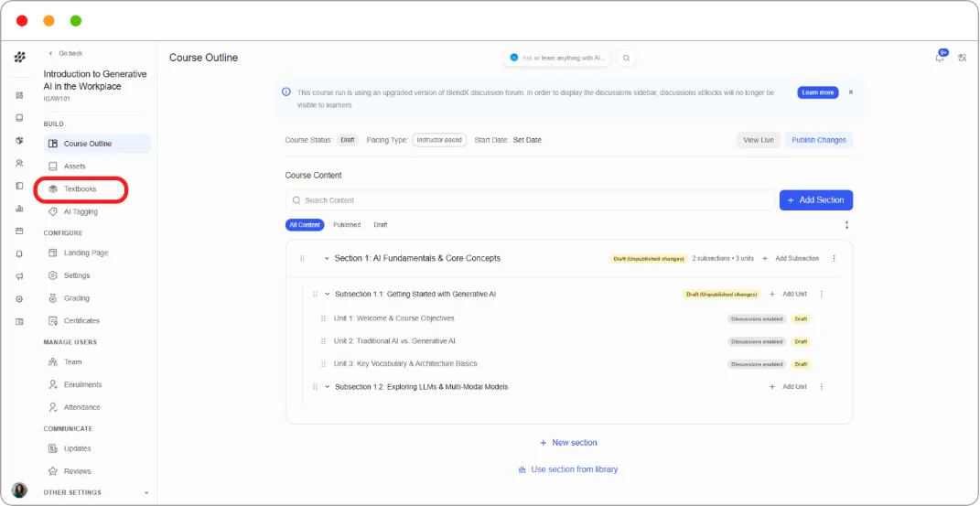Grab the Section 1 drag handle
The height and width of the screenshot is (506, 980).
303,259
